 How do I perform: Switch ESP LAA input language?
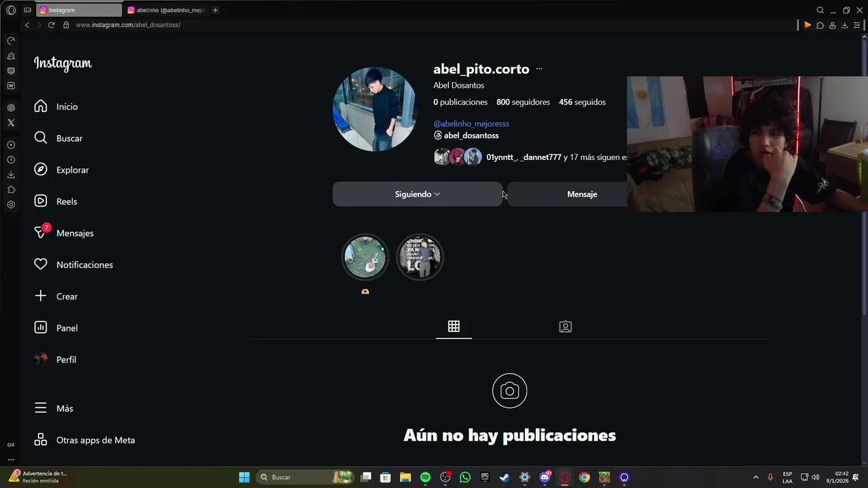787,477
